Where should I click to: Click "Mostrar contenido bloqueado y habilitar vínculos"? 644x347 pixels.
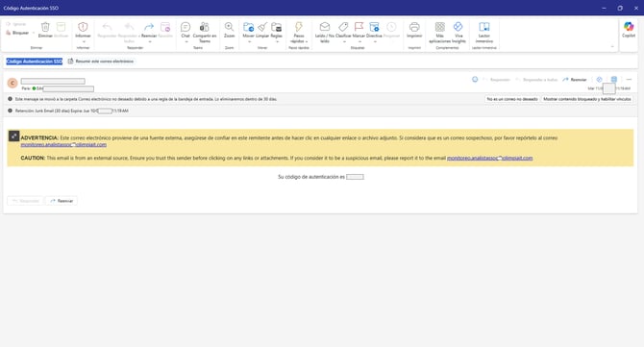(587, 99)
